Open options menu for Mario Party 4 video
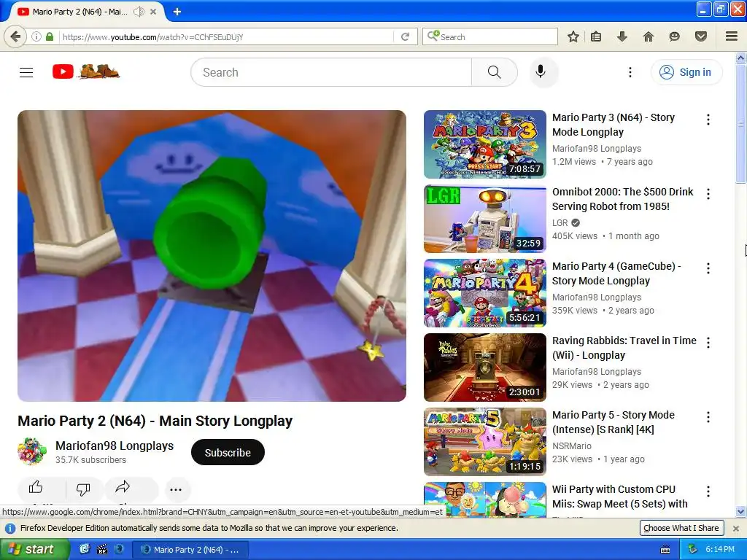Screen dimensions: 747x560 point(708,268)
